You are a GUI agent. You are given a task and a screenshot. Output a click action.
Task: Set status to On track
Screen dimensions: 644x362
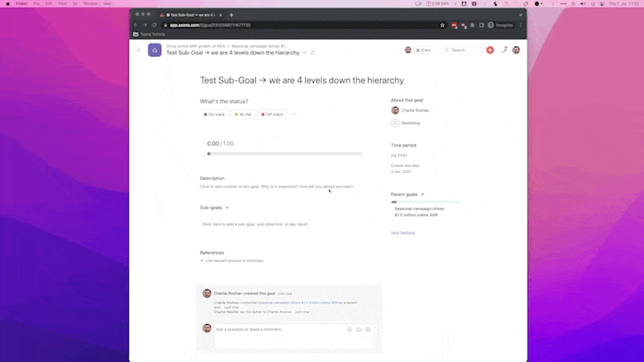tap(214, 114)
